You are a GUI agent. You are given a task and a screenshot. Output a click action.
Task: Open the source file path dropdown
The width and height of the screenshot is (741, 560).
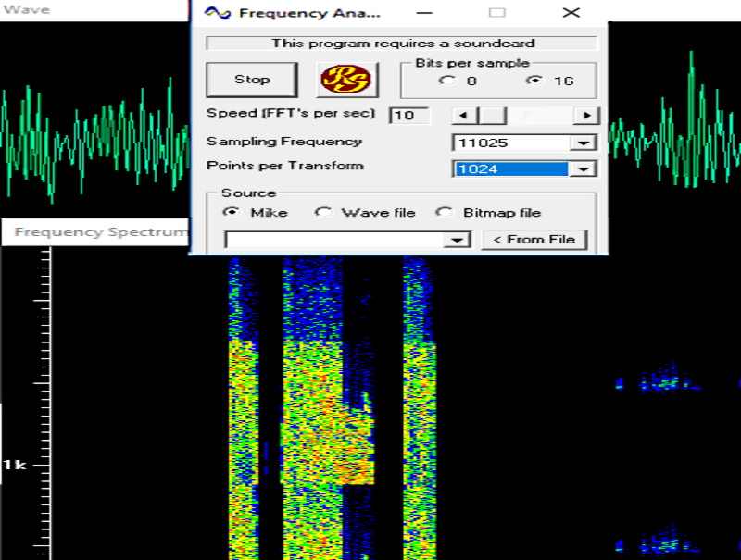456,240
